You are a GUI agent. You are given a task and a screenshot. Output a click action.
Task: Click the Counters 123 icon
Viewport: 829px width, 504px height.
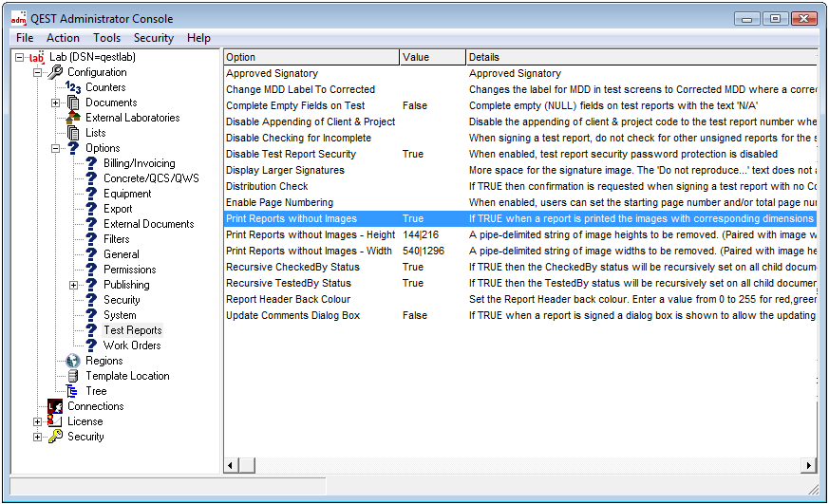[73, 87]
